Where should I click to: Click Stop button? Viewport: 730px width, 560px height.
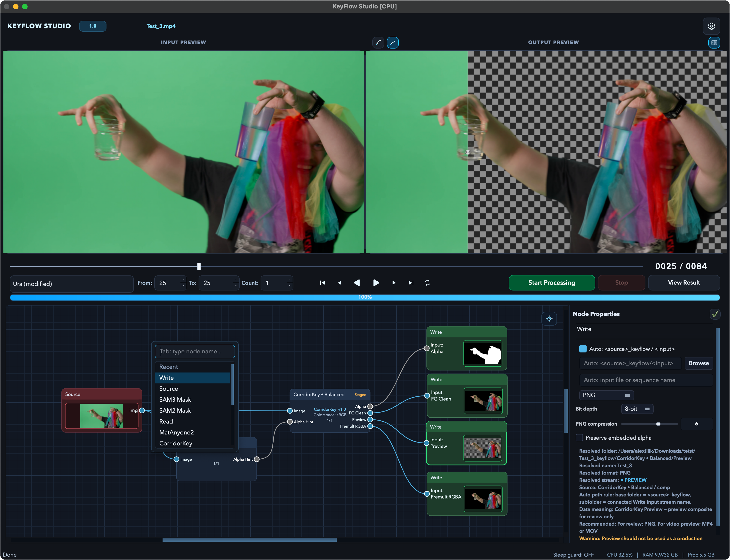pyautogui.click(x=621, y=283)
